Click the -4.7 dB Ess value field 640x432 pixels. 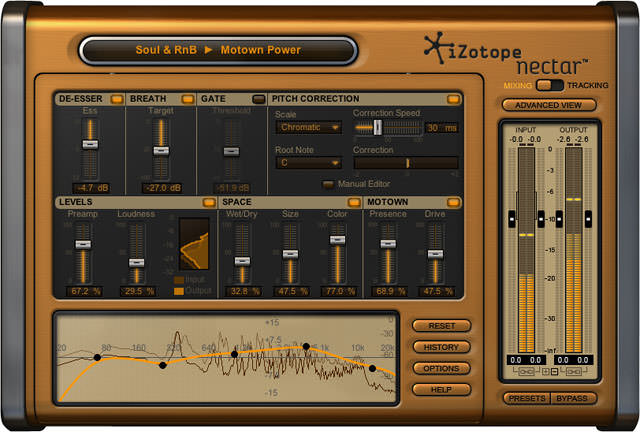point(93,188)
